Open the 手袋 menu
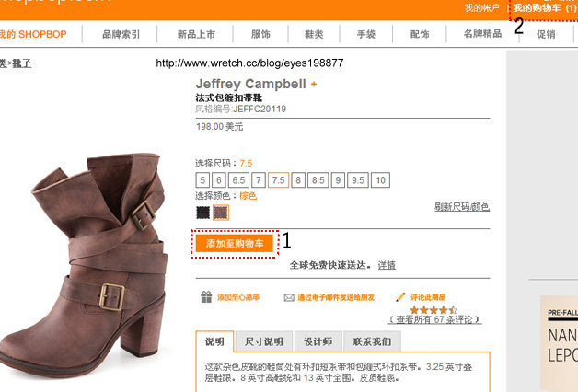This screenshot has height=392, width=578. (x=366, y=34)
